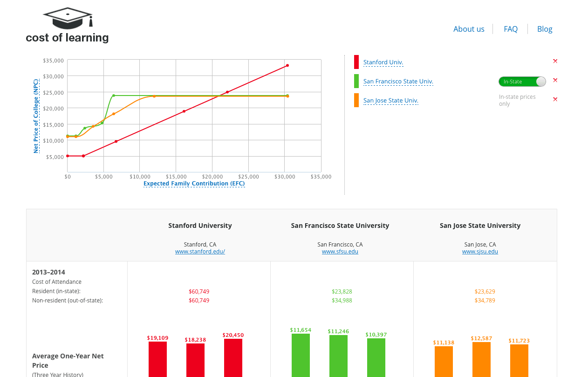588x377 pixels.
Task: Click Stanford's $20,450 red bar
Action: pyautogui.click(x=233, y=358)
